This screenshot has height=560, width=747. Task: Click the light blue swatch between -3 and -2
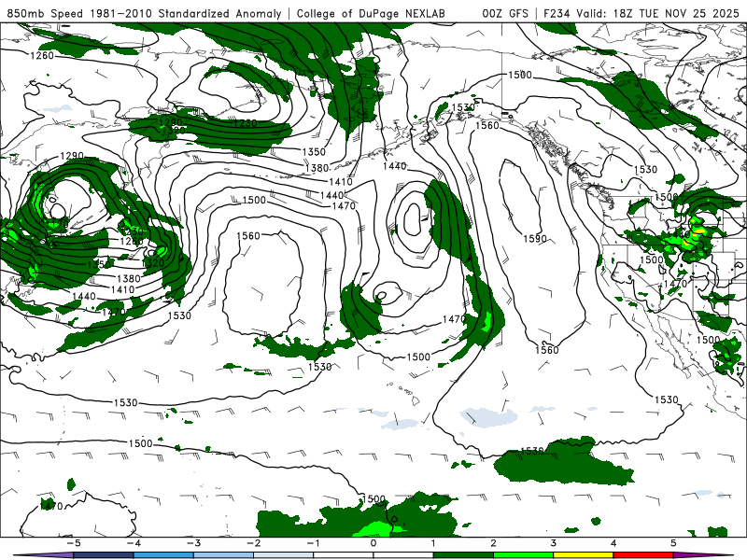coord(223,555)
